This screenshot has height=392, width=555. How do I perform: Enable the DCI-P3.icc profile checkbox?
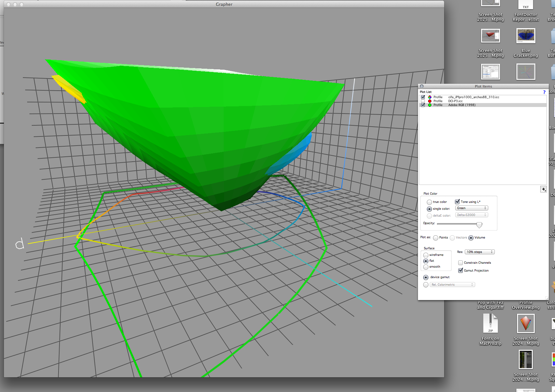point(423,101)
